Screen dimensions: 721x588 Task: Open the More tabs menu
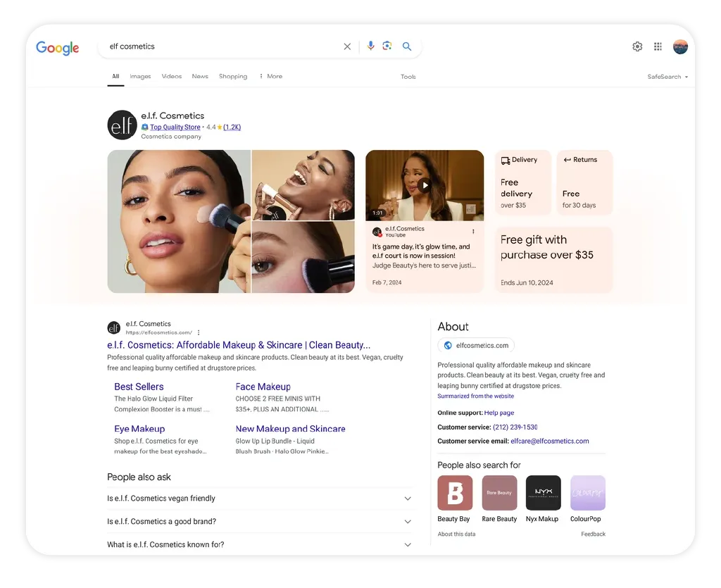[x=271, y=76]
